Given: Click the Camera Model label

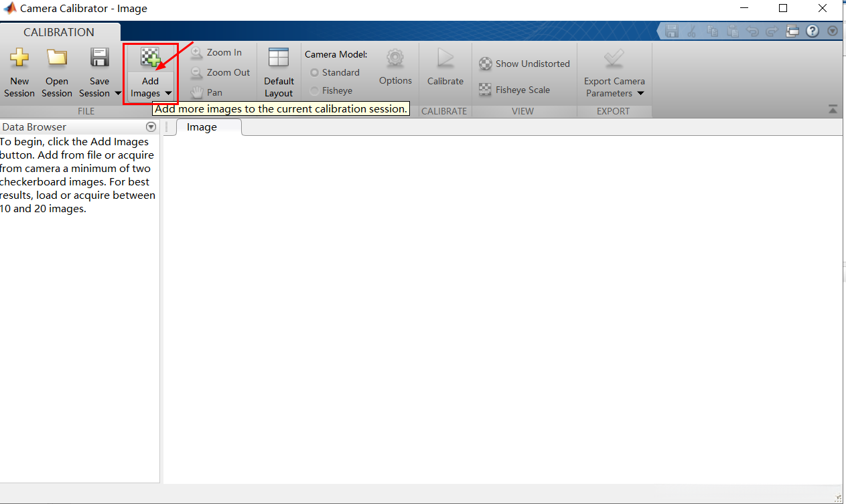Looking at the screenshot, I should click(x=336, y=54).
